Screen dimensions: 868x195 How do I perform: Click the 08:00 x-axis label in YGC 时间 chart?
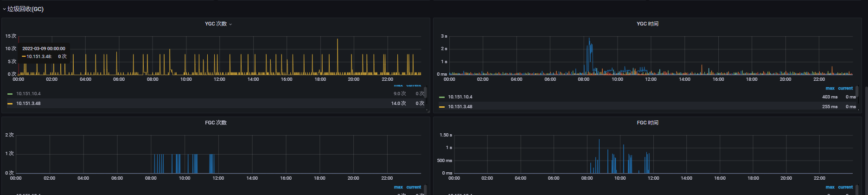[x=584, y=79]
